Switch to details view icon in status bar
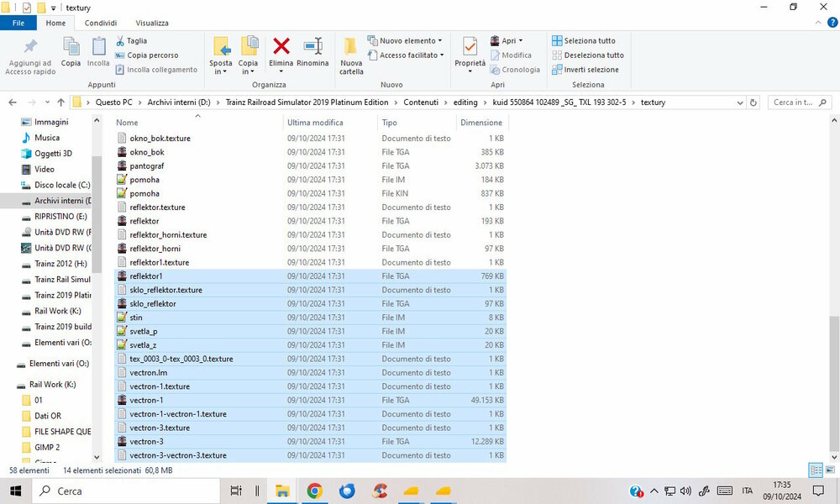 [816, 470]
